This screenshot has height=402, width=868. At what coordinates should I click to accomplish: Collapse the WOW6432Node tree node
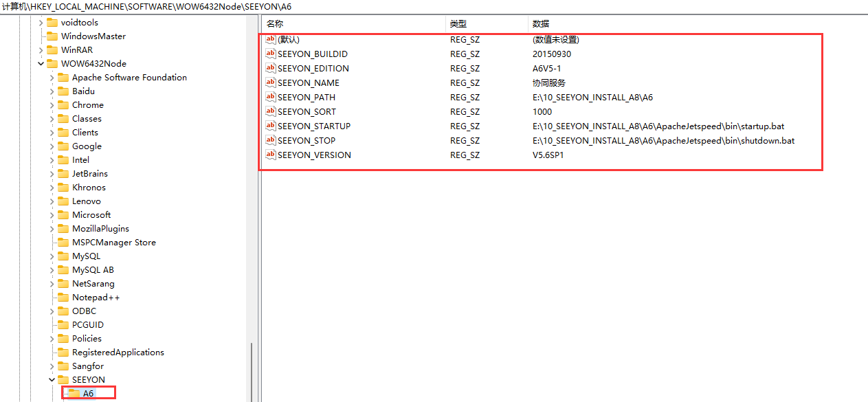click(41, 63)
